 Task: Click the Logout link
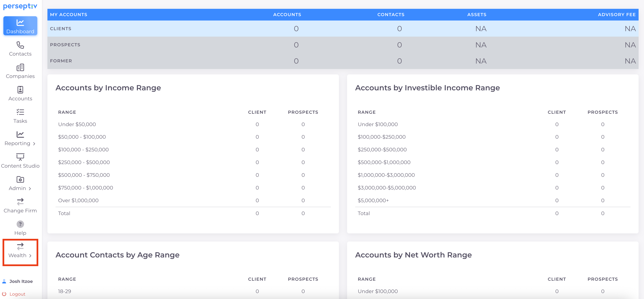17,294
